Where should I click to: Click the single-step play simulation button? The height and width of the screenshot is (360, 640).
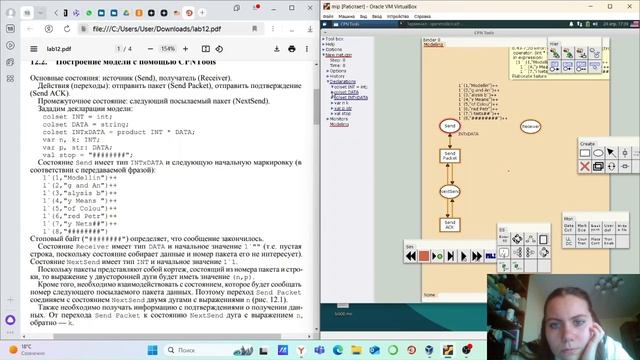click(x=464, y=256)
